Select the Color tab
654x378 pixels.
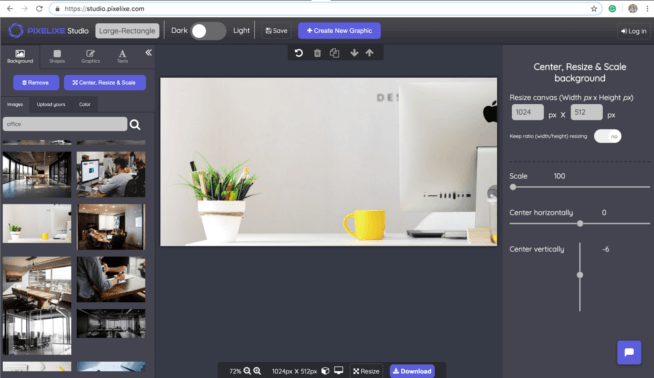click(85, 104)
